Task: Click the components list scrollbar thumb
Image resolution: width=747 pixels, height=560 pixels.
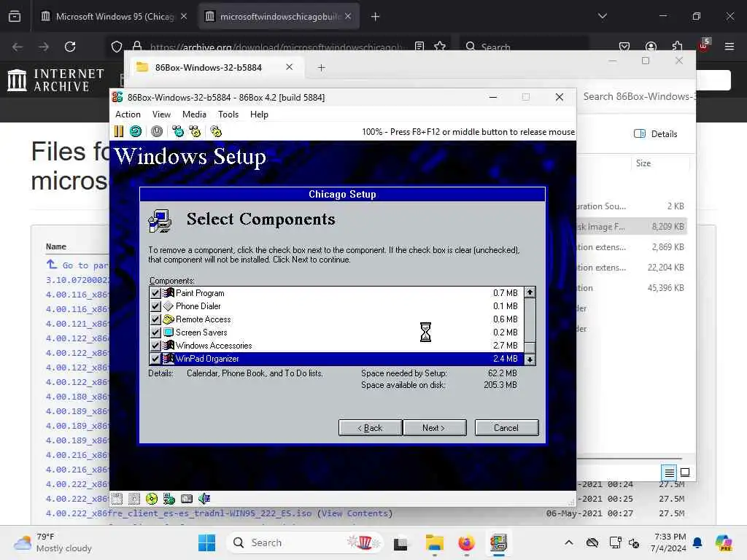Action: [x=530, y=347]
